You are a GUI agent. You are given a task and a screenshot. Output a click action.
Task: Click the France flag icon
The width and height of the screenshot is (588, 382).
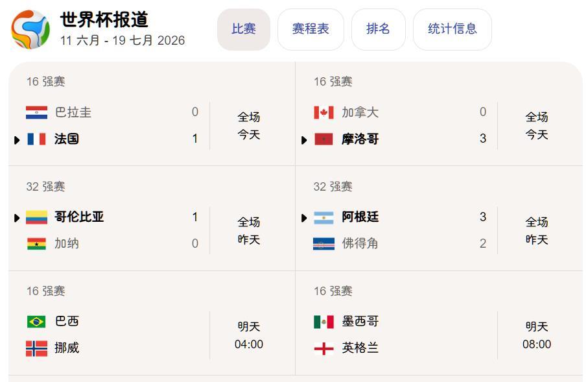36,139
